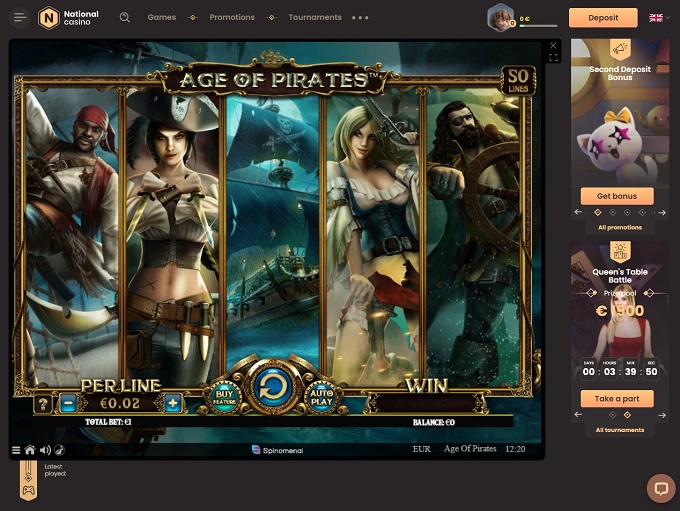
Task: Open the paytable help question mark
Action: 43,404
